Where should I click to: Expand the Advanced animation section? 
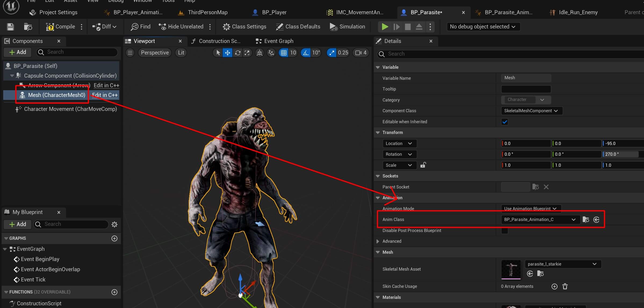coord(378,241)
